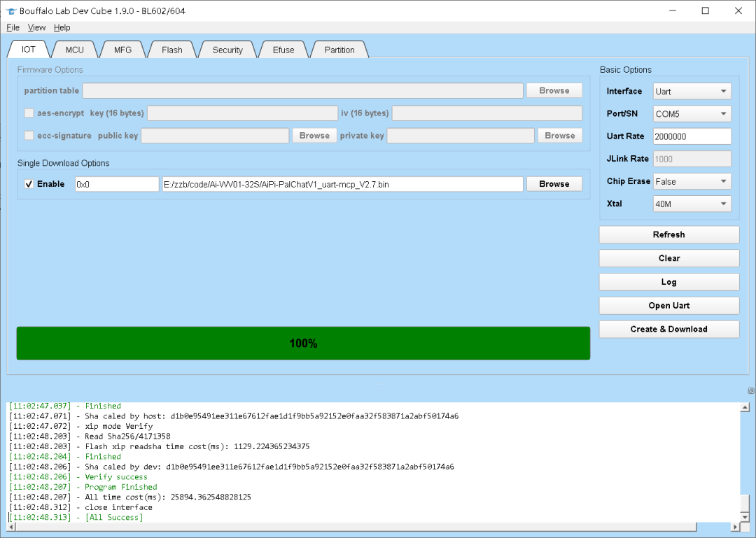The width and height of the screenshot is (756, 538).
Task: Open the Help menu
Action: pos(62,27)
